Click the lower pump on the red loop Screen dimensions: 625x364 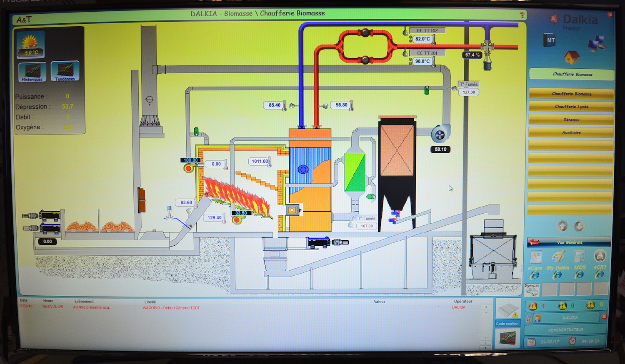365,60
